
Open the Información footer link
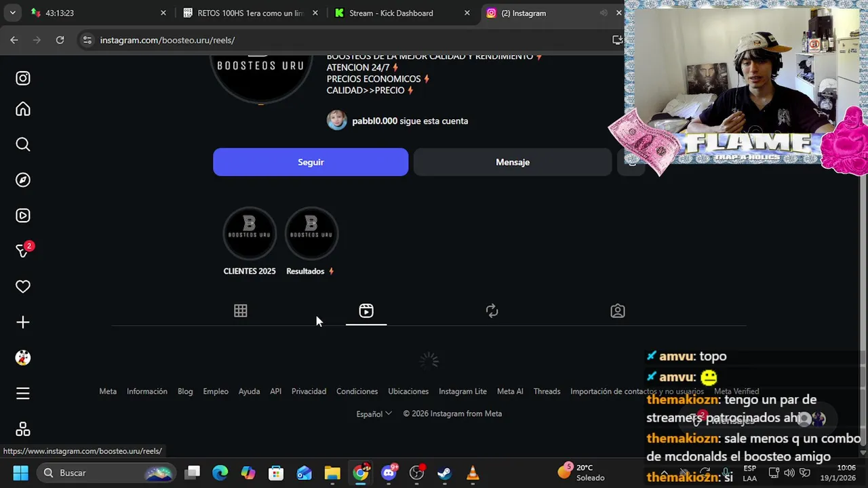click(147, 391)
